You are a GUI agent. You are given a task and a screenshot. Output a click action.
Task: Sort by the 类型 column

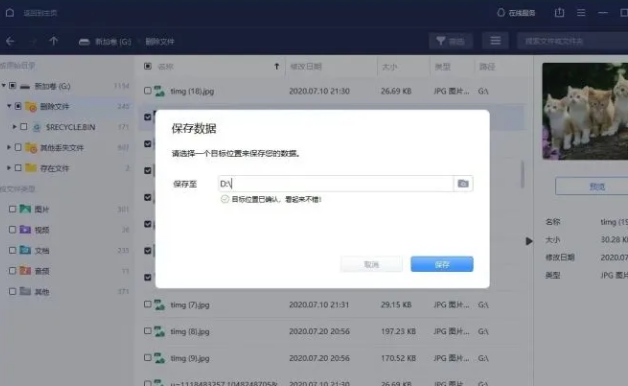tap(443, 66)
